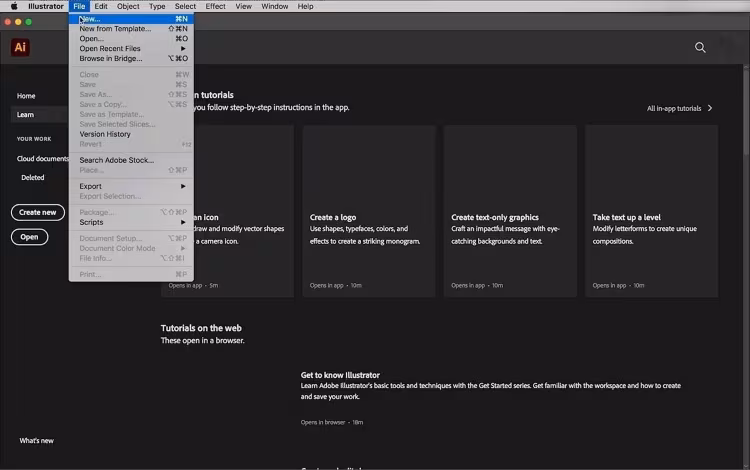Viewport: 750px width, 470px height.
Task: Expand the Open Recent Files submenu
Action: click(131, 48)
